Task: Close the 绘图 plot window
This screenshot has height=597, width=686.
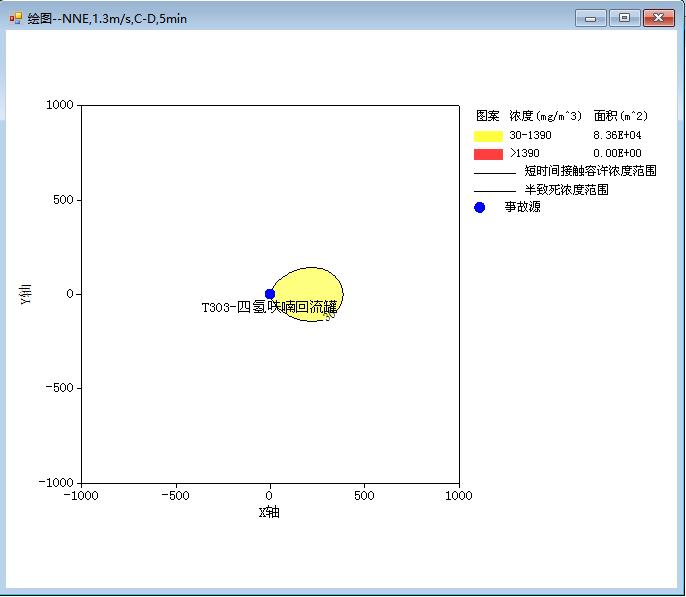Action: coord(659,18)
